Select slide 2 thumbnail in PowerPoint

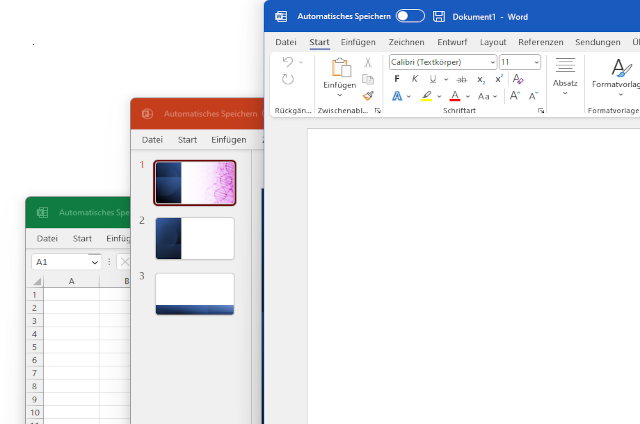(x=195, y=238)
